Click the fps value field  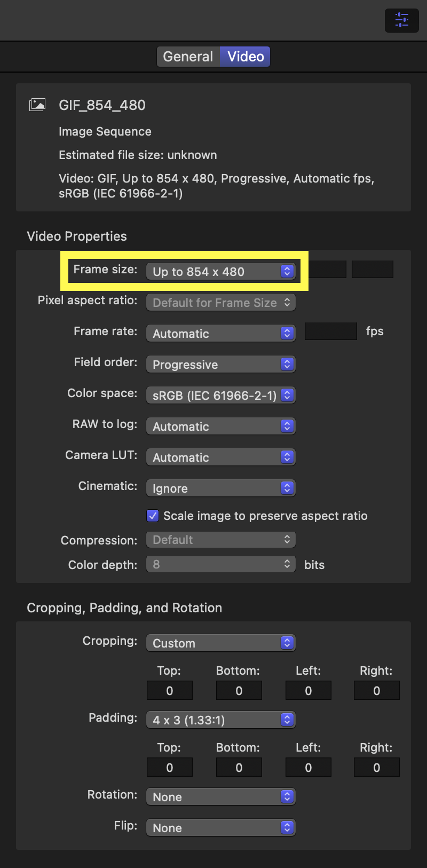tap(331, 331)
